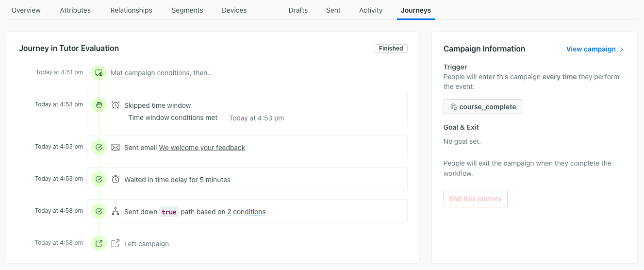The height and width of the screenshot is (270, 644).
Task: Click the 2 conditions link
Action: [x=246, y=212]
